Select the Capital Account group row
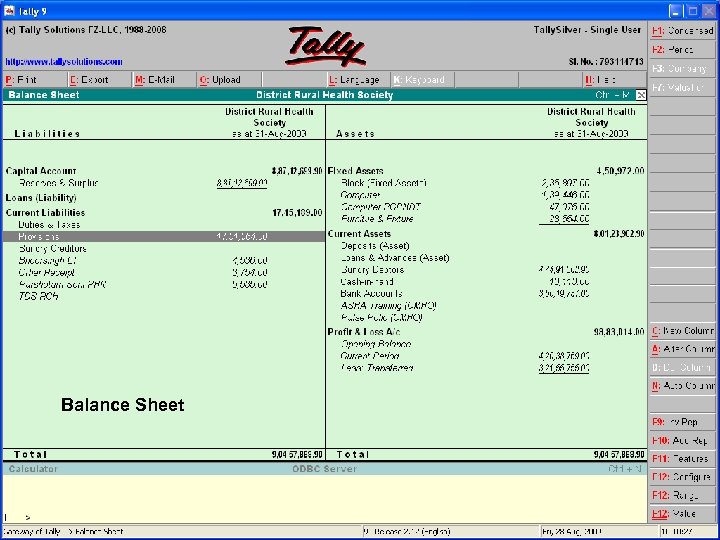 [x=163, y=171]
